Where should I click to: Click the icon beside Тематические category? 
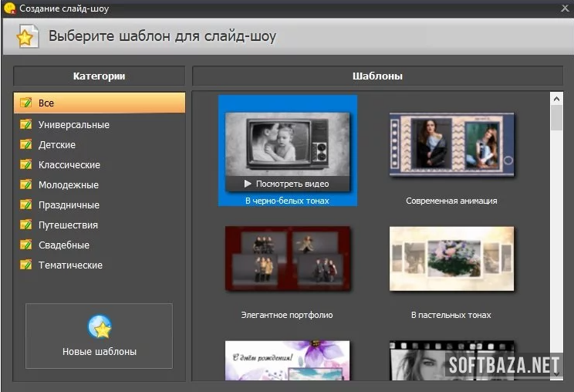click(25, 265)
